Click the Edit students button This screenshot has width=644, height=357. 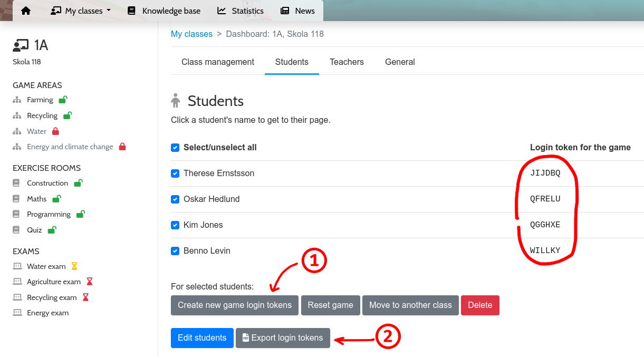pyautogui.click(x=202, y=338)
